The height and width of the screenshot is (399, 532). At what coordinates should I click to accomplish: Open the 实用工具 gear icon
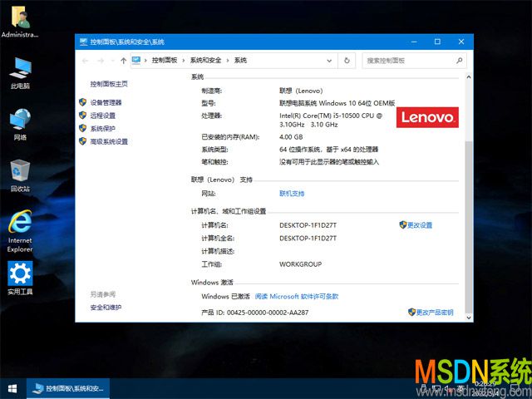(x=20, y=278)
